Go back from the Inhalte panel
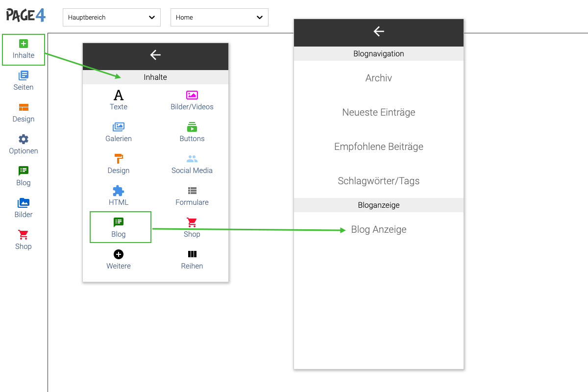Screen dimensions: 588x392 pyautogui.click(x=155, y=55)
